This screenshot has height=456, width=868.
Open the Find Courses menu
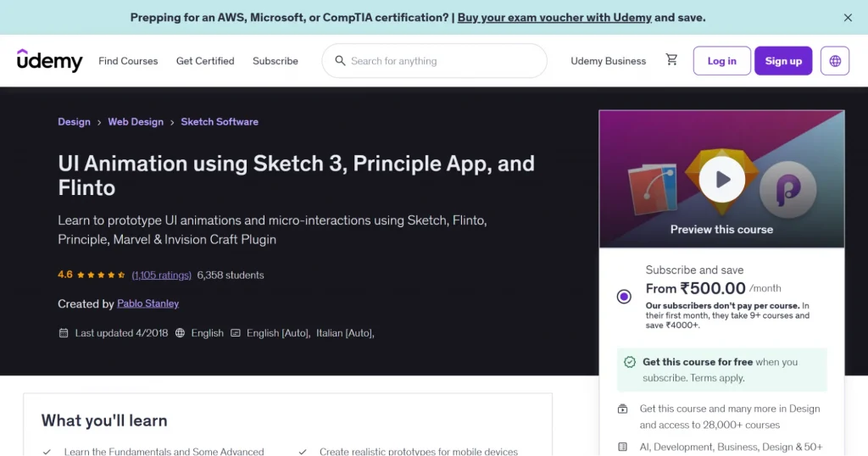pyautogui.click(x=128, y=61)
